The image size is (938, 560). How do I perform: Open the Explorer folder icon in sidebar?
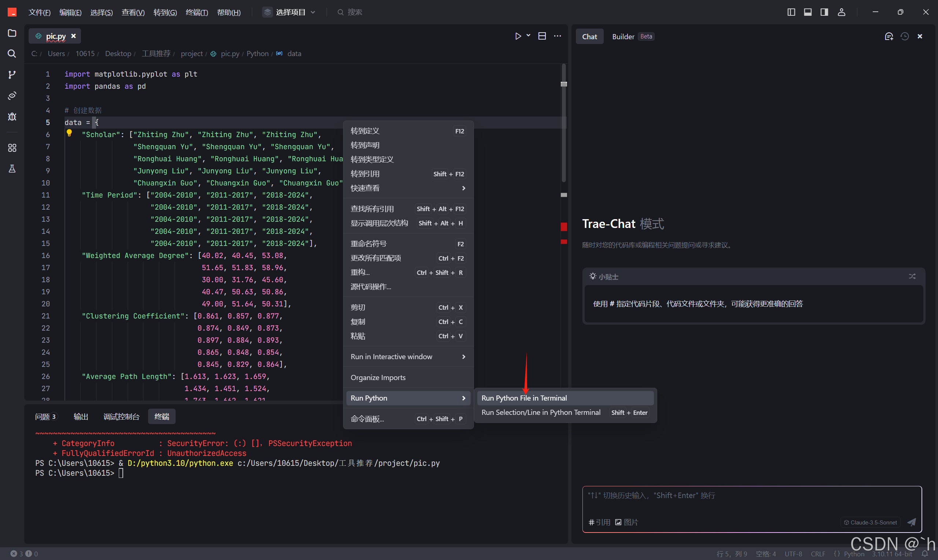tap(12, 33)
